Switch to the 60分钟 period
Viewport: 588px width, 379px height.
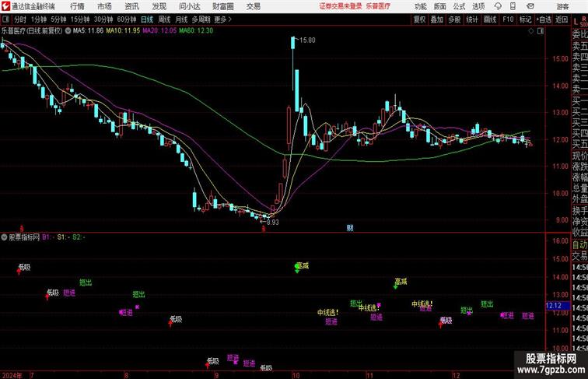coord(126,19)
